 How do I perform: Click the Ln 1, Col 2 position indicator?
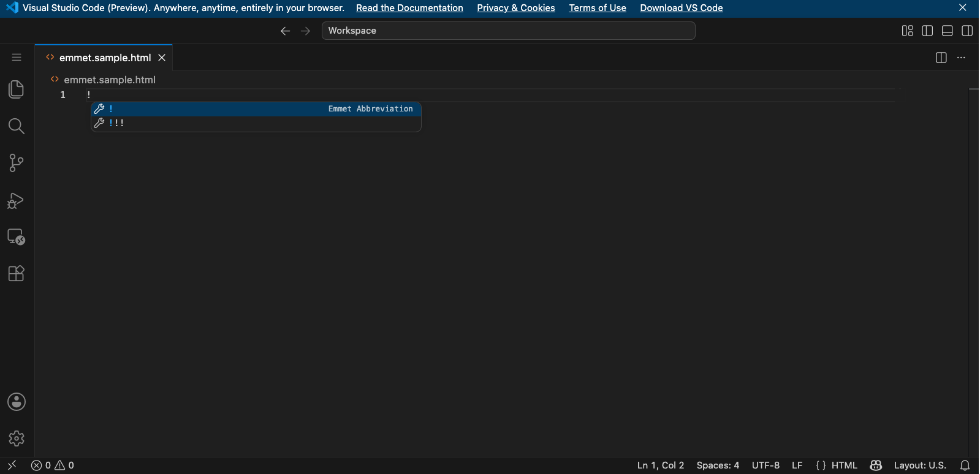tap(661, 465)
